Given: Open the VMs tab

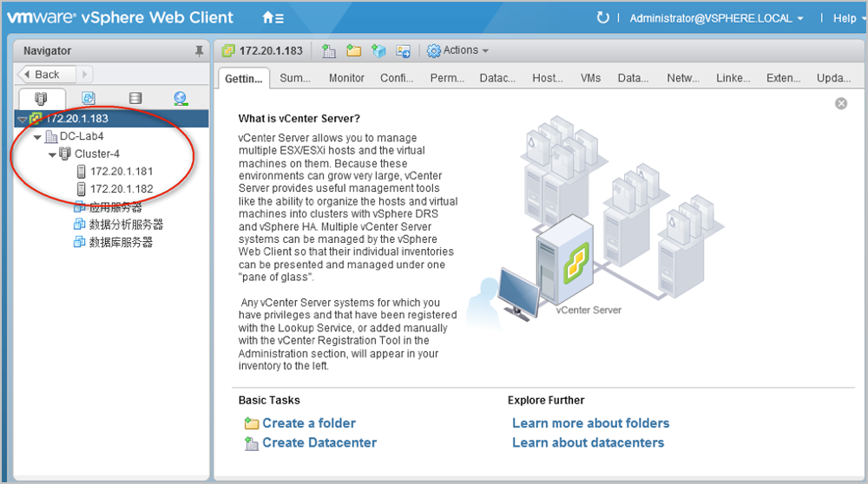Looking at the screenshot, I should (x=590, y=78).
